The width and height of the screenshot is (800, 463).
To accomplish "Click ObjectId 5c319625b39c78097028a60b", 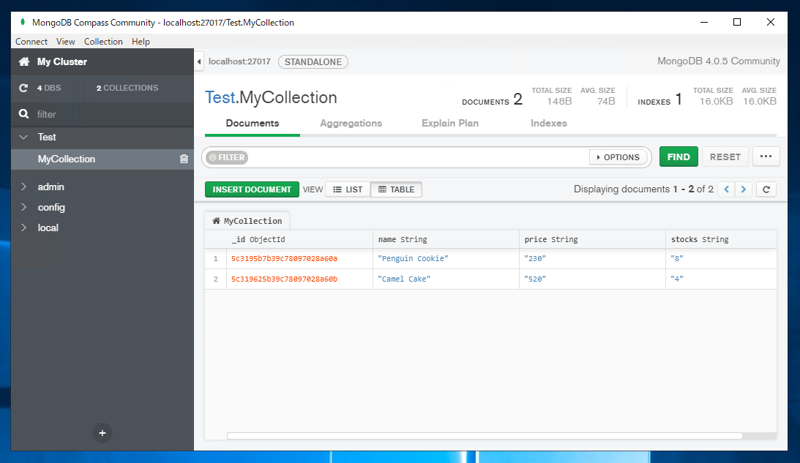I will (x=284, y=279).
